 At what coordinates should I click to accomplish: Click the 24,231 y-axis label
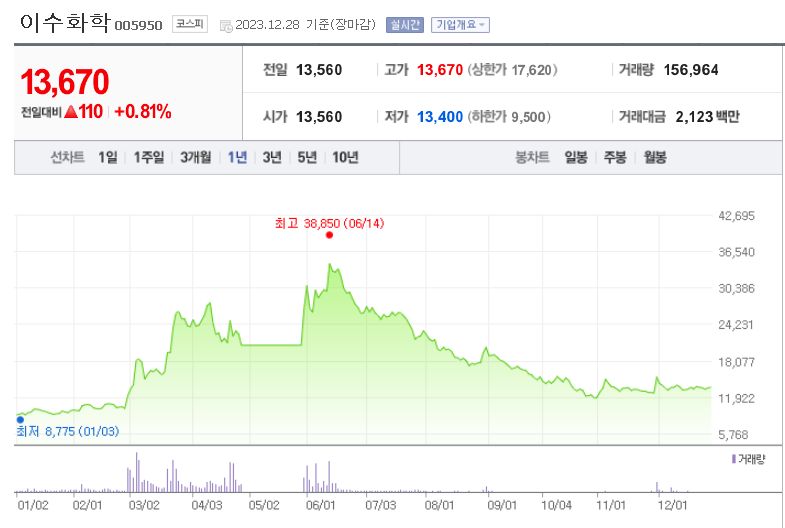coord(736,325)
